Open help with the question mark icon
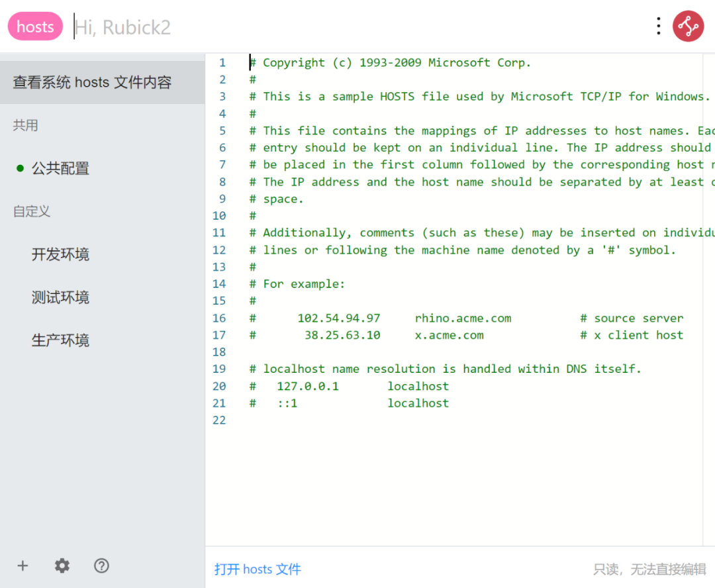Image resolution: width=715 pixels, height=588 pixels. [101, 565]
